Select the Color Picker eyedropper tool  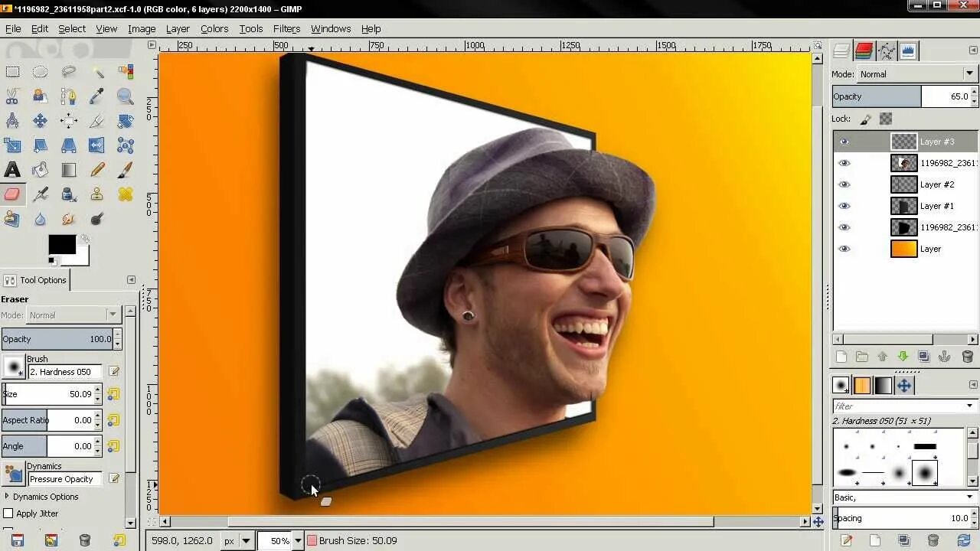pyautogui.click(x=97, y=96)
